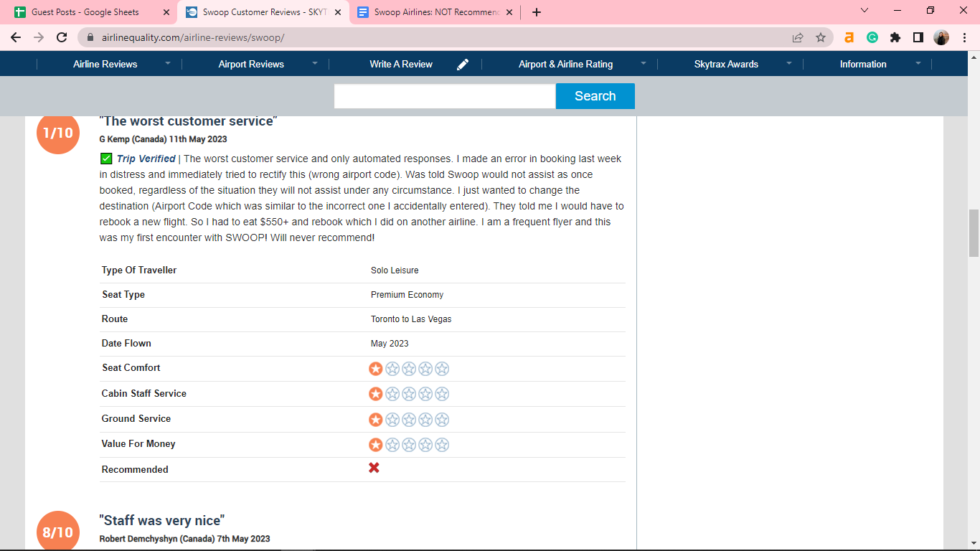Open Write A Review page

click(401, 64)
